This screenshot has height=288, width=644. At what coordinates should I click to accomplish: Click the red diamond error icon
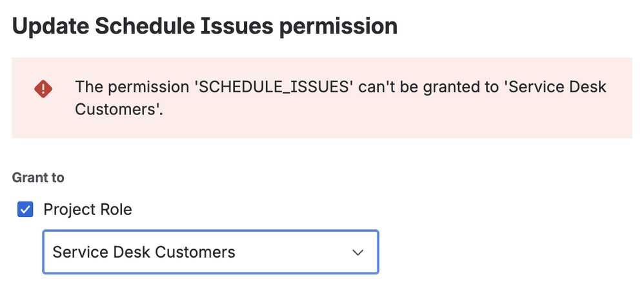click(43, 89)
